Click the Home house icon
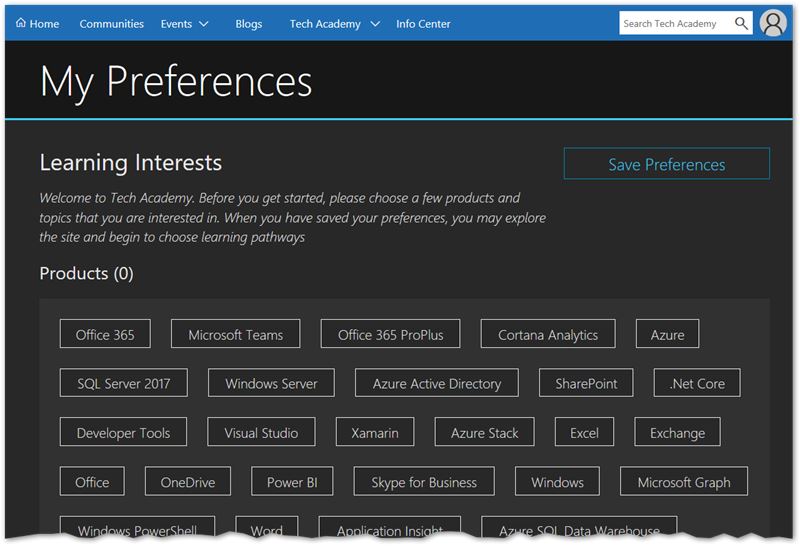The image size is (800, 546). (x=21, y=23)
